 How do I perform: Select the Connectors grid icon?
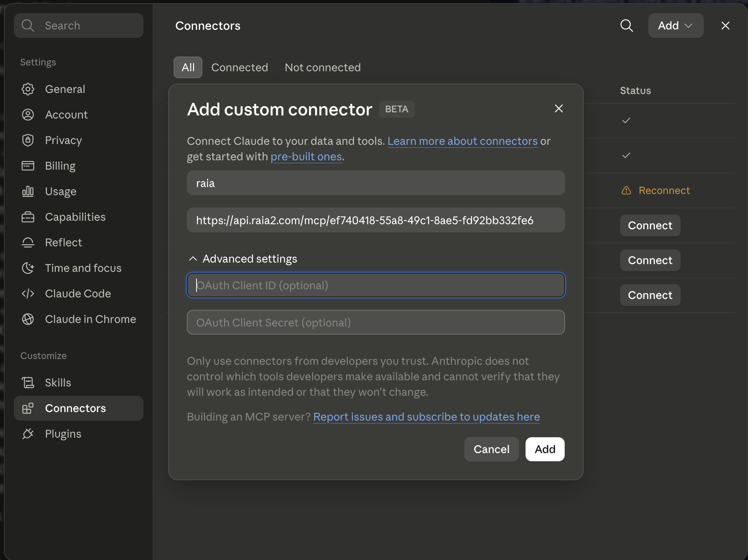(28, 408)
